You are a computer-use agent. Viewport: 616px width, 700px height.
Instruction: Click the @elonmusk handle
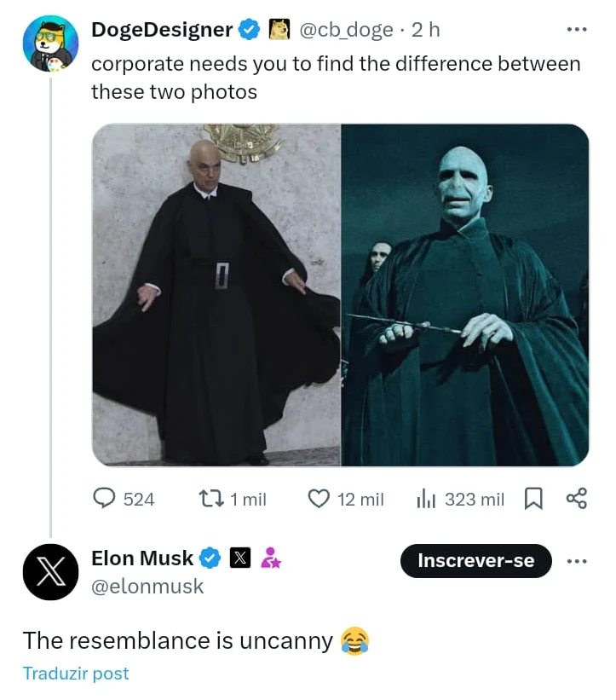click(147, 586)
